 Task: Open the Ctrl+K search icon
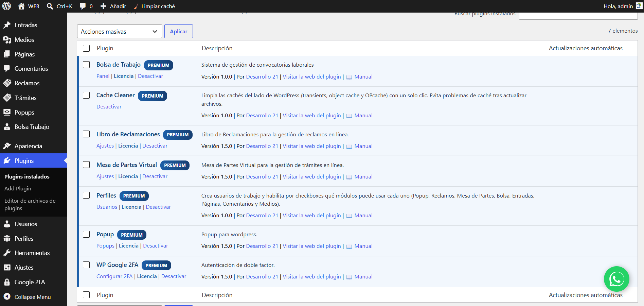[x=50, y=6]
